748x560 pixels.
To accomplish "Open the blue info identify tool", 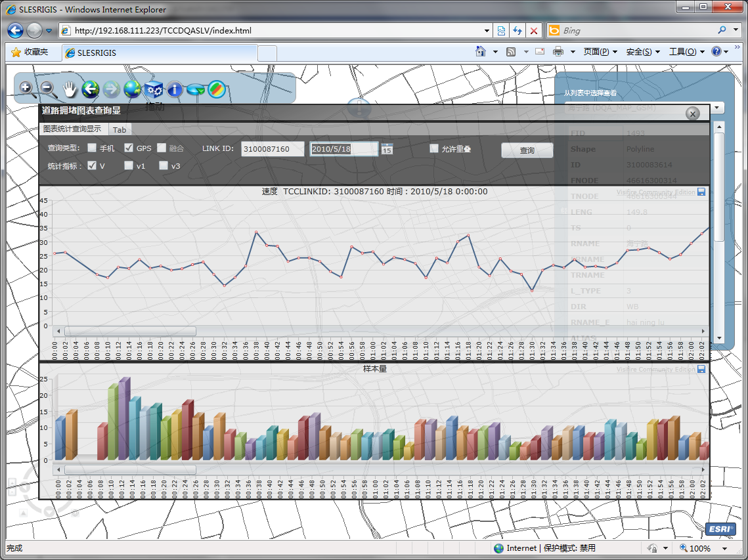I will [174, 89].
